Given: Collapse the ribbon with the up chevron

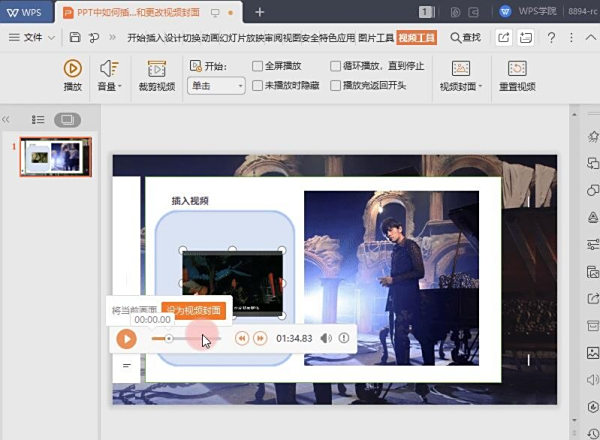Looking at the screenshot, I should (591, 37).
